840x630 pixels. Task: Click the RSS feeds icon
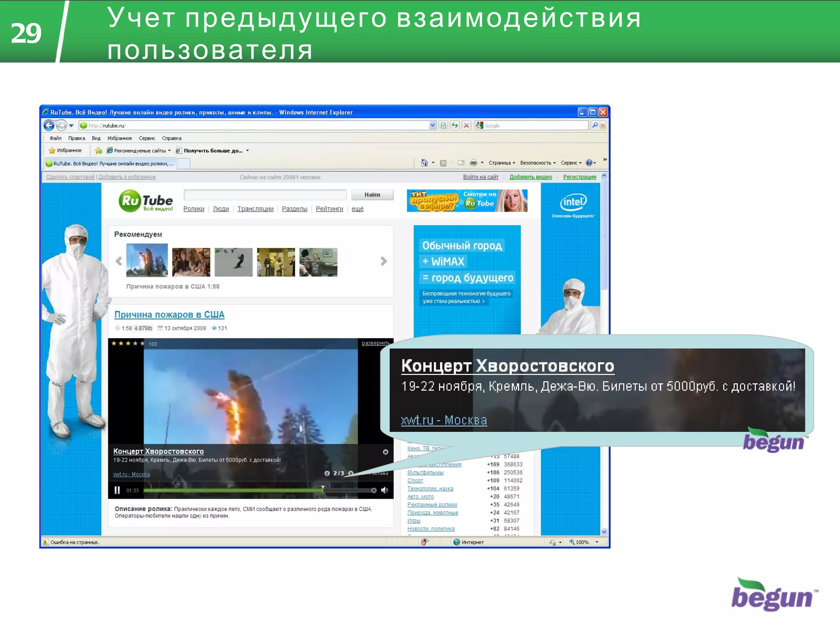click(443, 163)
